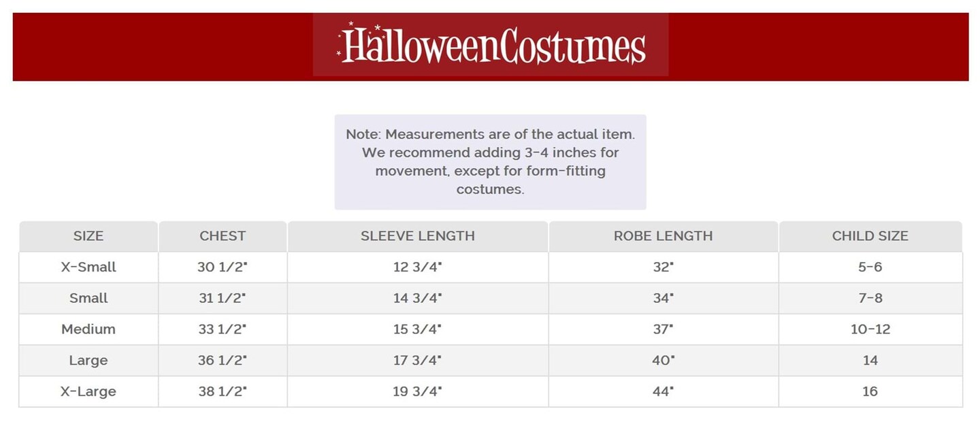This screenshot has width=980, height=426.
Task: Click the 14 3/4" sleeve length cell
Action: (x=418, y=298)
